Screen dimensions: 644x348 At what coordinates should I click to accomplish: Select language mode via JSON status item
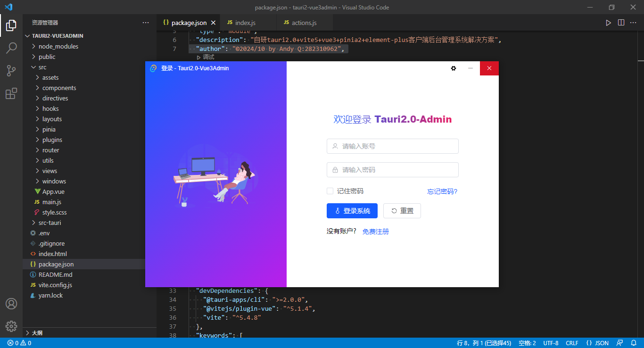click(x=597, y=343)
